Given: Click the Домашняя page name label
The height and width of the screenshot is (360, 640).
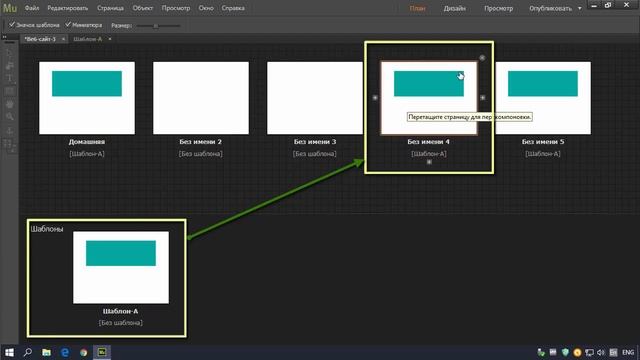Looking at the screenshot, I should [87, 142].
